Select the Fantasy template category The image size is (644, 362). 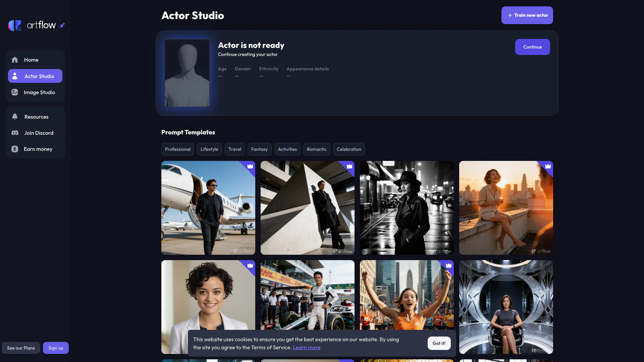(x=259, y=149)
